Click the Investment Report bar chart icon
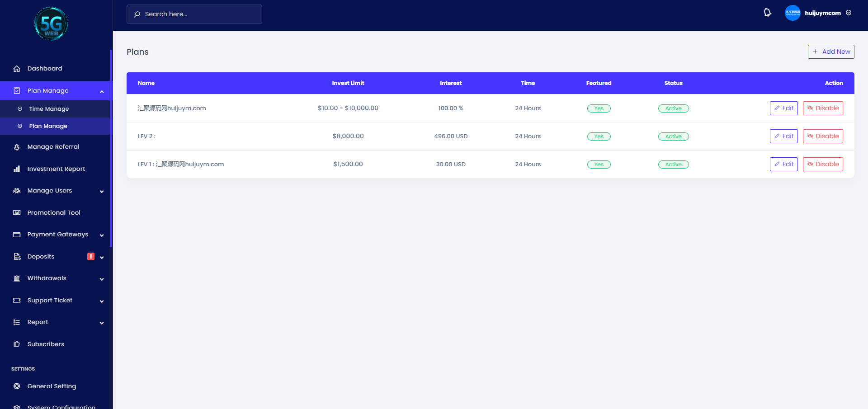Viewport: 868px width, 409px height. click(17, 169)
